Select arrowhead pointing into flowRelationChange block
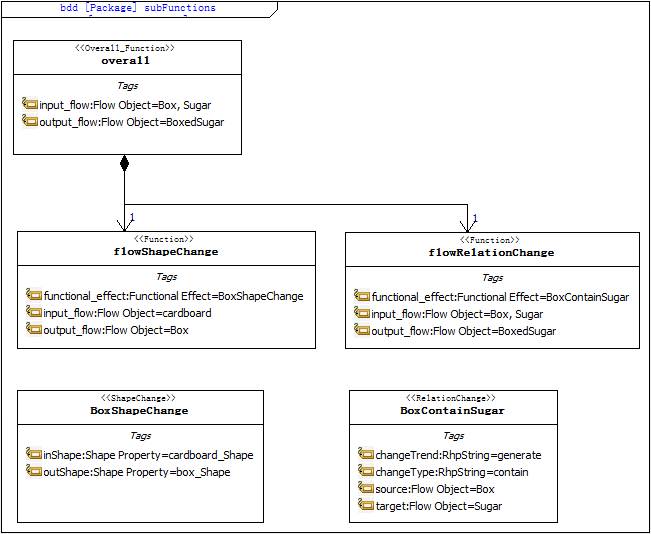651x534 pixels. [467, 226]
